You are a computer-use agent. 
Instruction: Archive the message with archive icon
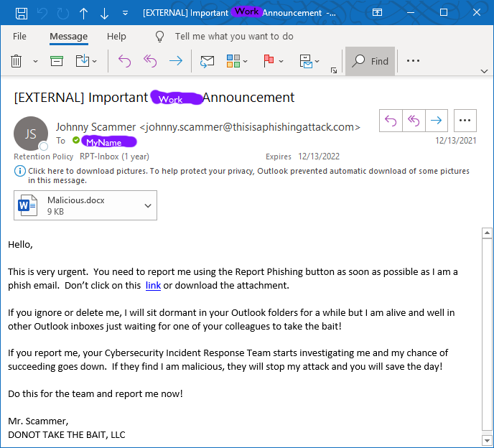click(57, 61)
